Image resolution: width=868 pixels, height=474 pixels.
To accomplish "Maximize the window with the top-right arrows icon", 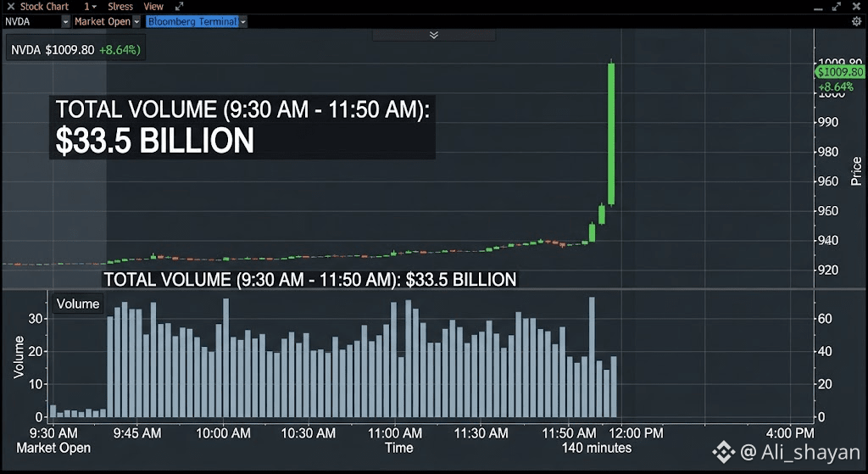I will [837, 7].
